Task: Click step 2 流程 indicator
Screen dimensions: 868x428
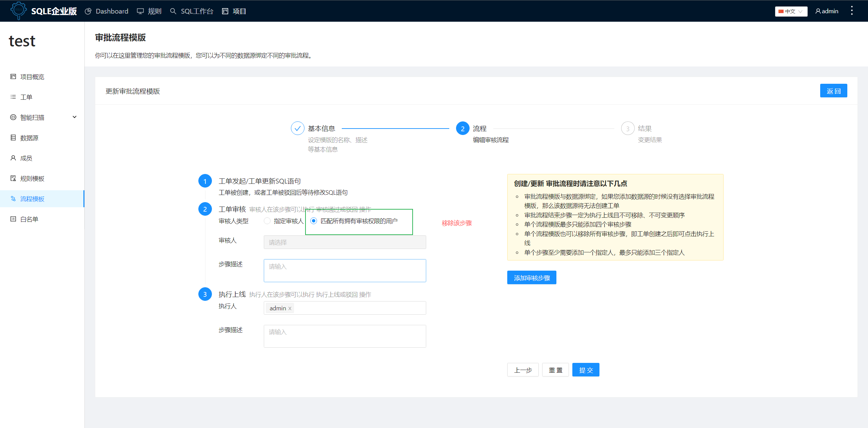Action: pyautogui.click(x=462, y=129)
